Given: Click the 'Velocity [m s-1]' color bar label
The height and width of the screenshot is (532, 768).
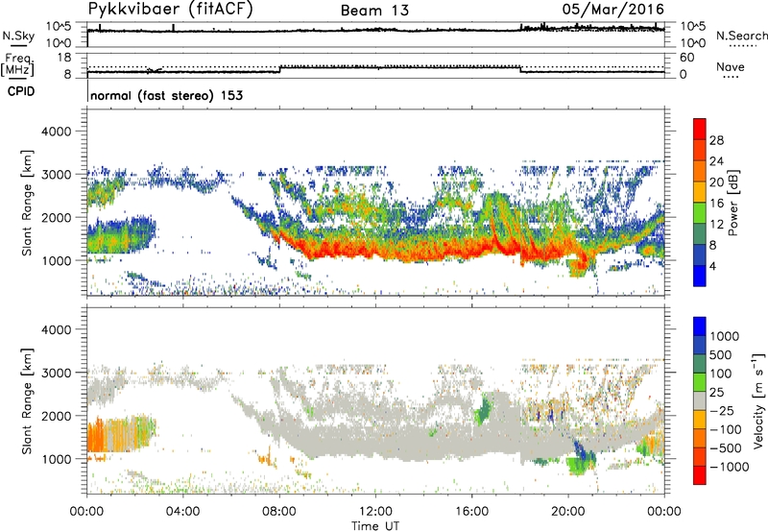Looking at the screenshot, I should coord(758,400).
